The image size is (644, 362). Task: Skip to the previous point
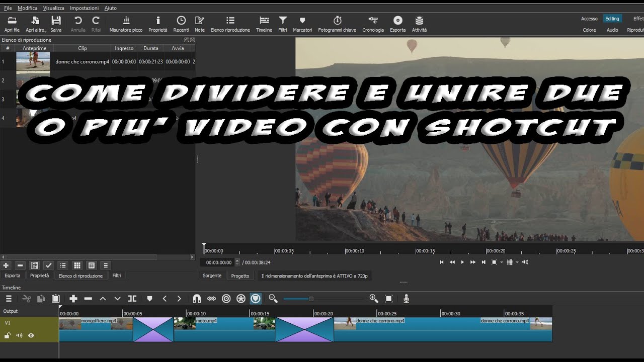coord(441,262)
